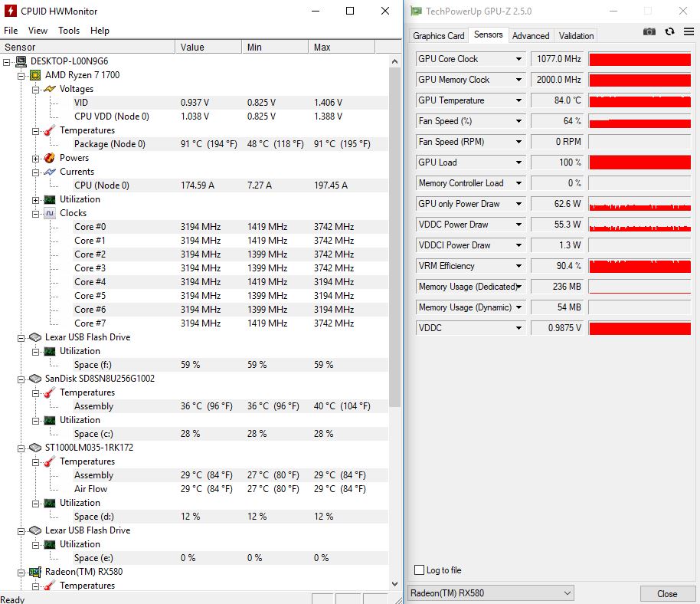Click the thermometer icon beside CPU Temperatures
This screenshot has height=604, width=700.
tap(50, 130)
